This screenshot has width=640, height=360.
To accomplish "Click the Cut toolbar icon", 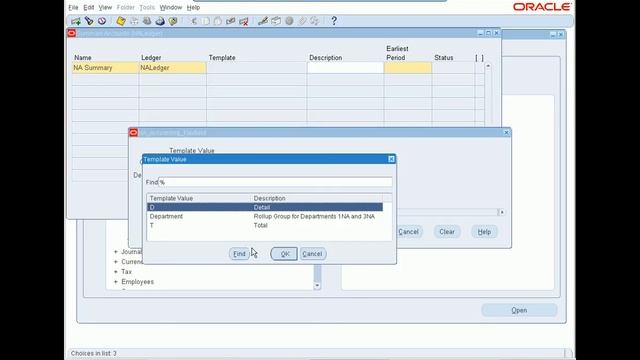I will tap(194, 21).
